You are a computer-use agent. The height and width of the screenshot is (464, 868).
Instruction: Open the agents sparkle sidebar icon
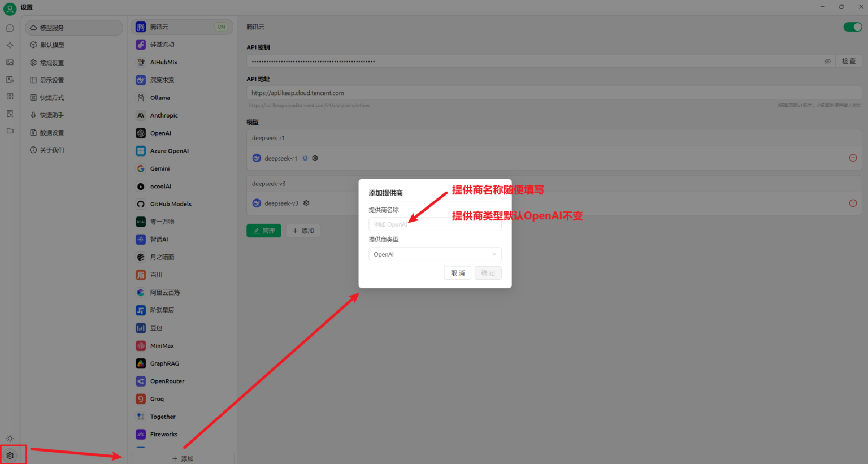[x=10, y=45]
